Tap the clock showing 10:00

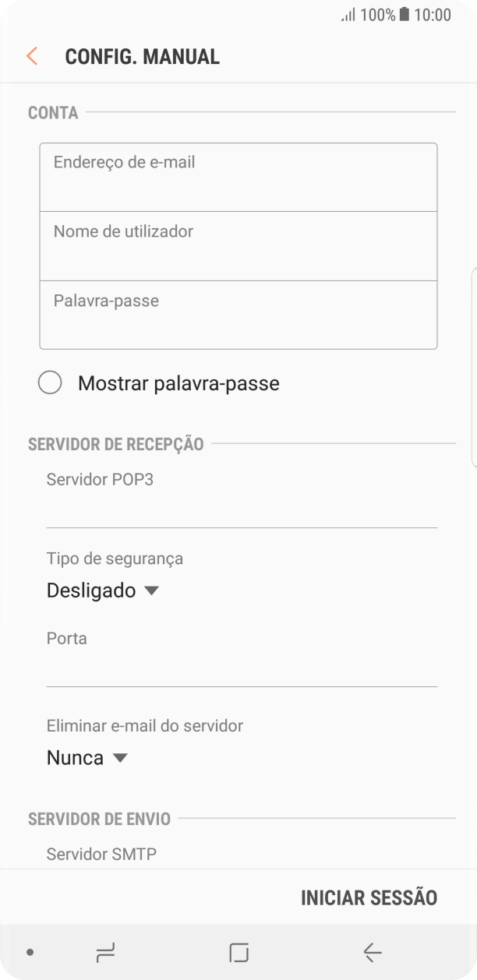[433, 15]
